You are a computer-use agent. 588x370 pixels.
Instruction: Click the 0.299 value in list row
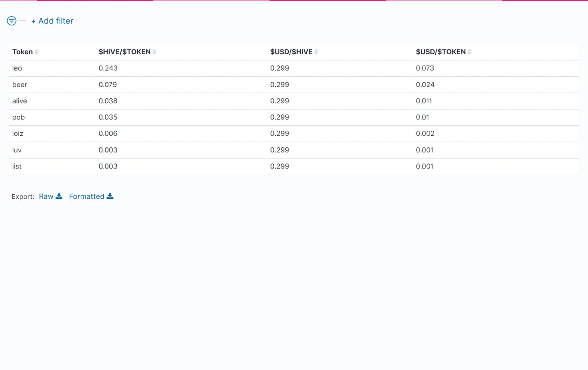[280, 167]
